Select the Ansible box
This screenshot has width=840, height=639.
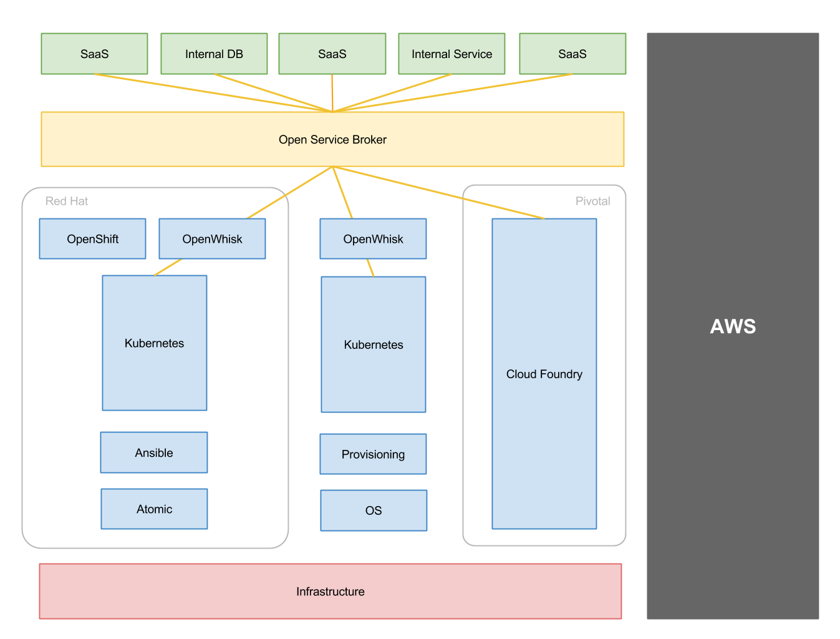pos(154,452)
